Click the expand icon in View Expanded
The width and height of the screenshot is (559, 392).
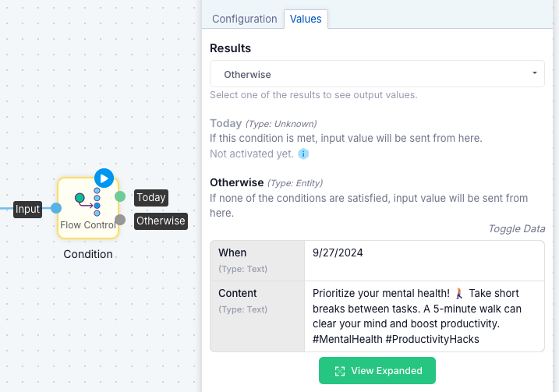pos(340,371)
